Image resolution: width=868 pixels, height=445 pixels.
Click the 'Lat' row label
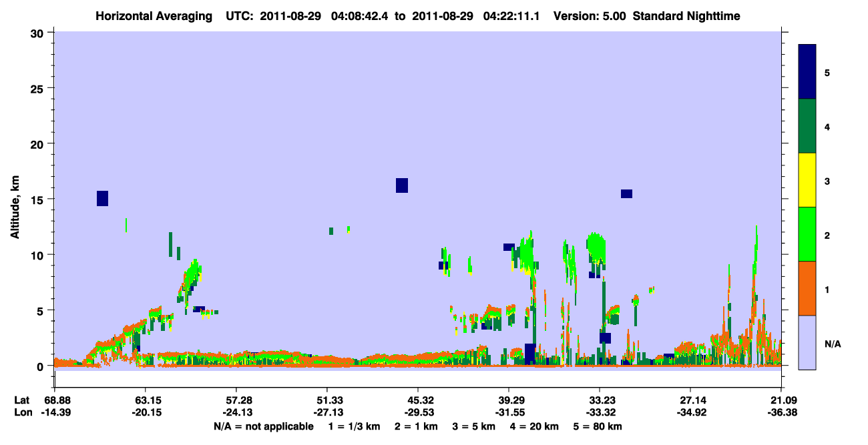22,400
